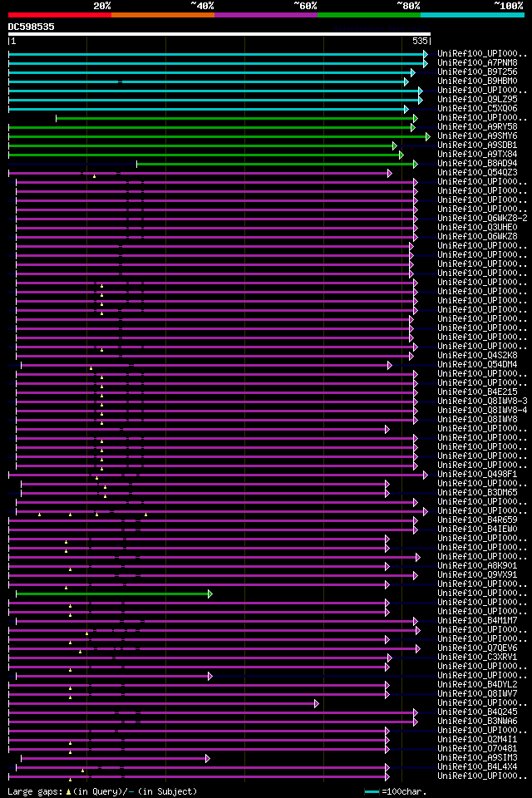Select the UniRef100_B3NWA6 label
The width and height of the screenshot is (532, 798).
tap(477, 722)
